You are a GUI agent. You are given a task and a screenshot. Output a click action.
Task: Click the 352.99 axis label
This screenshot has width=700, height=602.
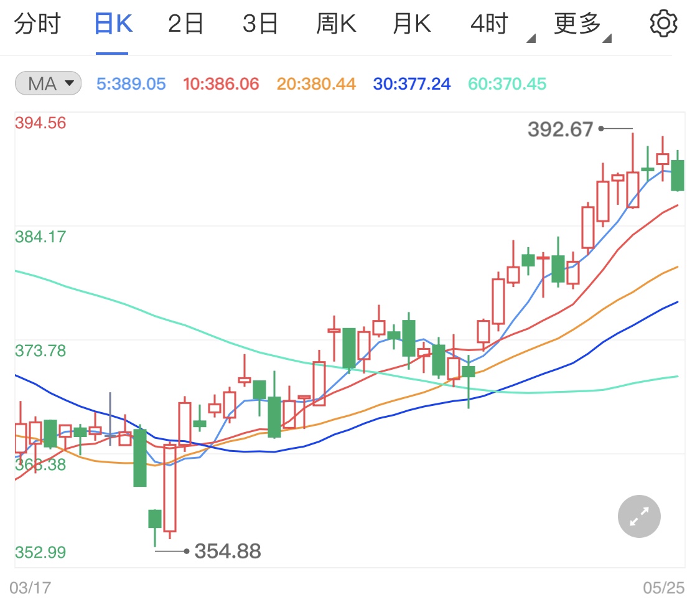(x=40, y=552)
